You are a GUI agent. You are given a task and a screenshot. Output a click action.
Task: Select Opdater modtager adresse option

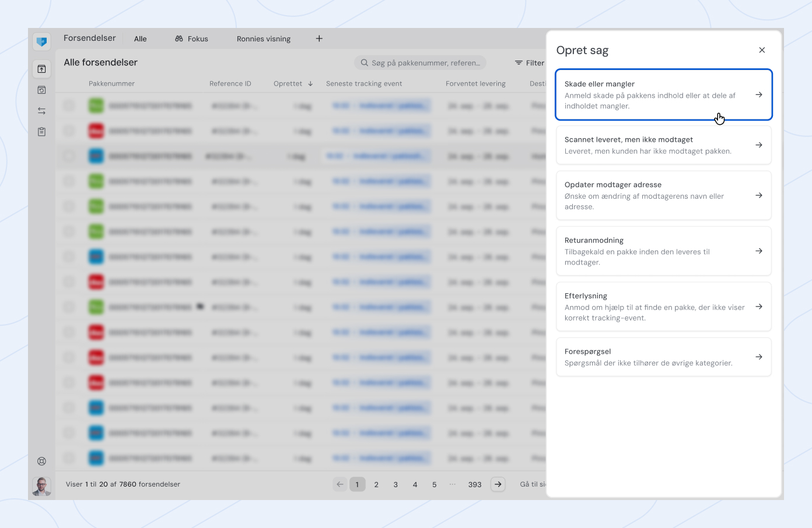(x=663, y=195)
